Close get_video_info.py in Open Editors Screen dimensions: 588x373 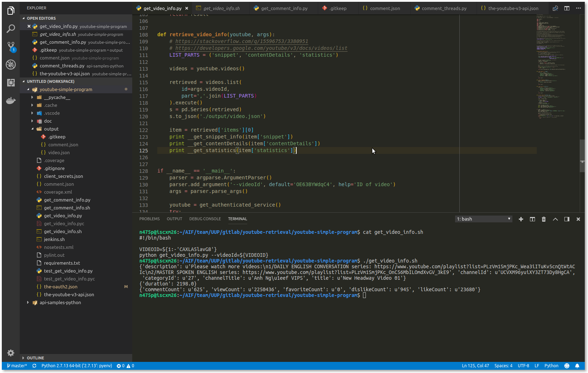coord(29,26)
